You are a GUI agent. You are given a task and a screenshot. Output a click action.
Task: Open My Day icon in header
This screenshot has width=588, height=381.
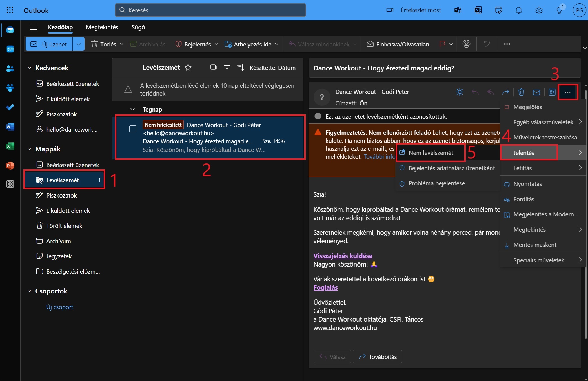[x=498, y=10]
